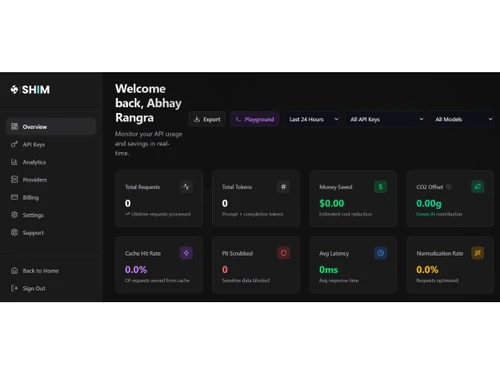
Task: Click the Cache Hit Rate lightning icon
Action: coord(186,253)
